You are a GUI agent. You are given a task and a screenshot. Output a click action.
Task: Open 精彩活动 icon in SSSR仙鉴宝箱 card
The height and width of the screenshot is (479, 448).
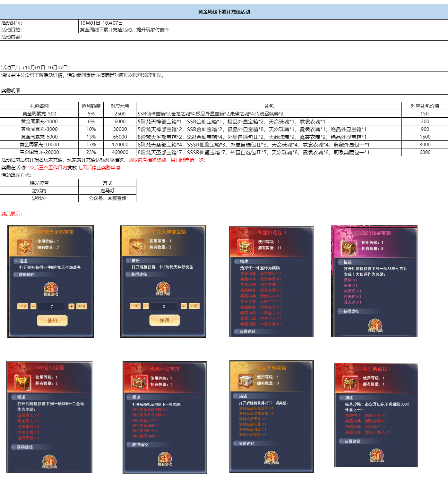(x=375, y=326)
